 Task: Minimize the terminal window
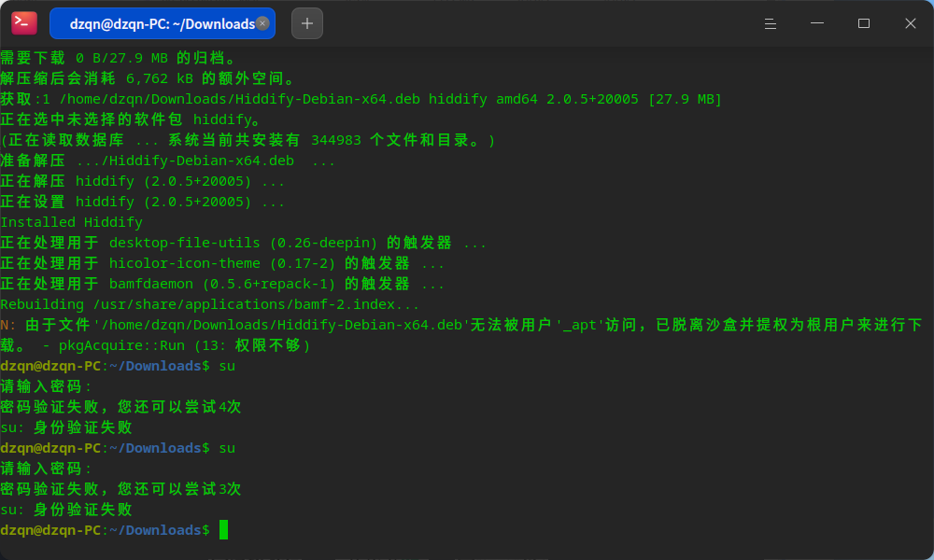pyautogui.click(x=817, y=23)
